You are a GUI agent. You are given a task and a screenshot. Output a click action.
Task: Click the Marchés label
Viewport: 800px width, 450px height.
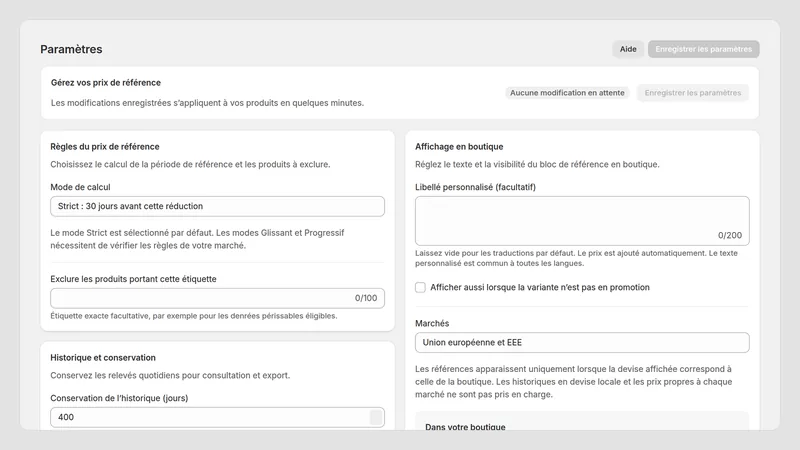click(432, 323)
